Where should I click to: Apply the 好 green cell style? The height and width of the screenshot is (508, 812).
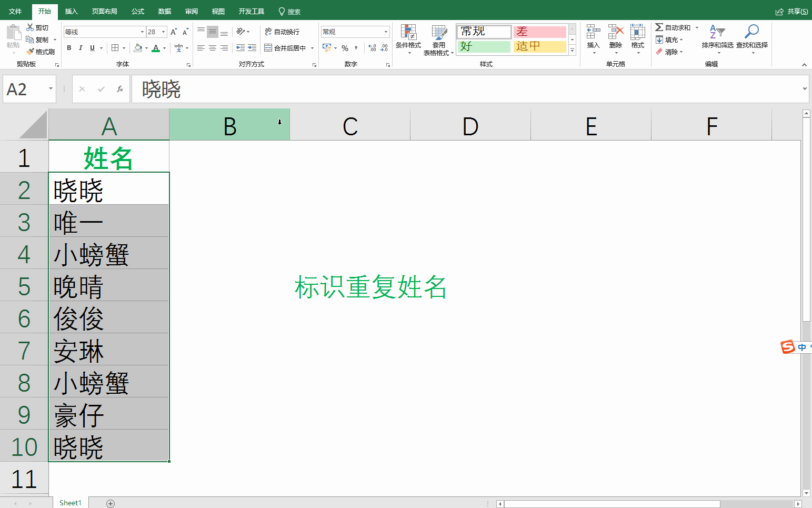pyautogui.click(x=484, y=46)
